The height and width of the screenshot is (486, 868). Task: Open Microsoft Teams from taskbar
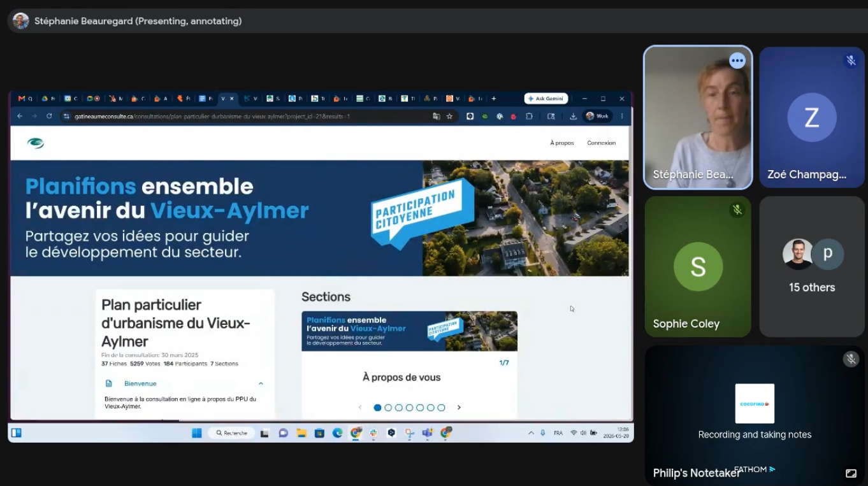(427, 433)
